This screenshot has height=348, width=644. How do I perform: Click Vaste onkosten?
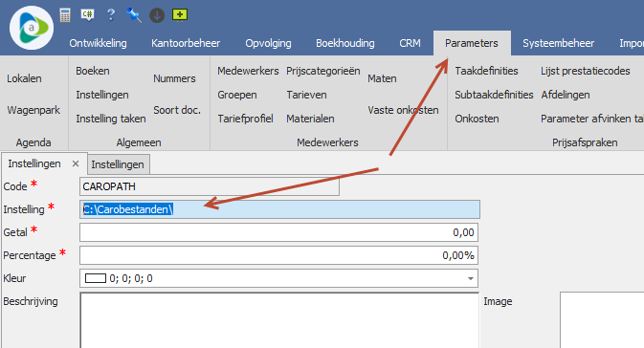(403, 110)
